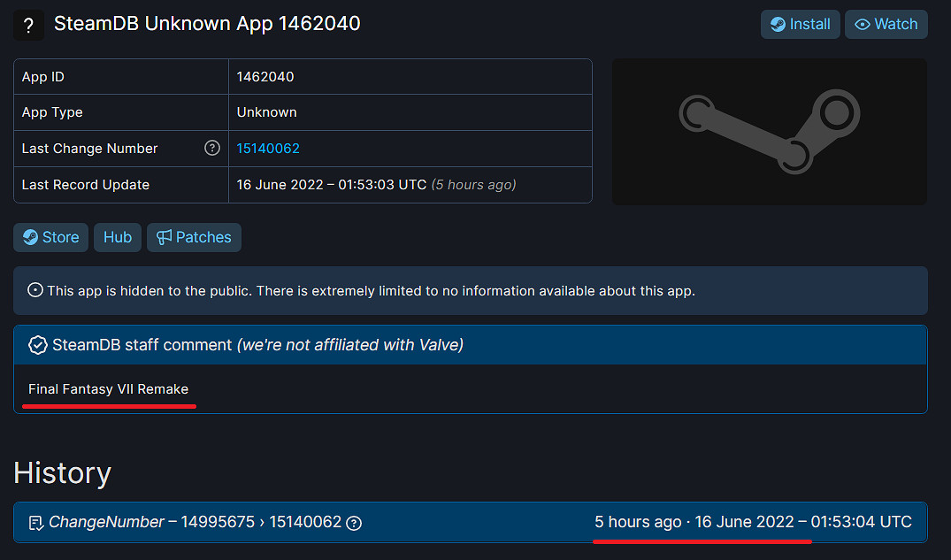Open the Patches button
951x560 pixels.
pos(194,237)
